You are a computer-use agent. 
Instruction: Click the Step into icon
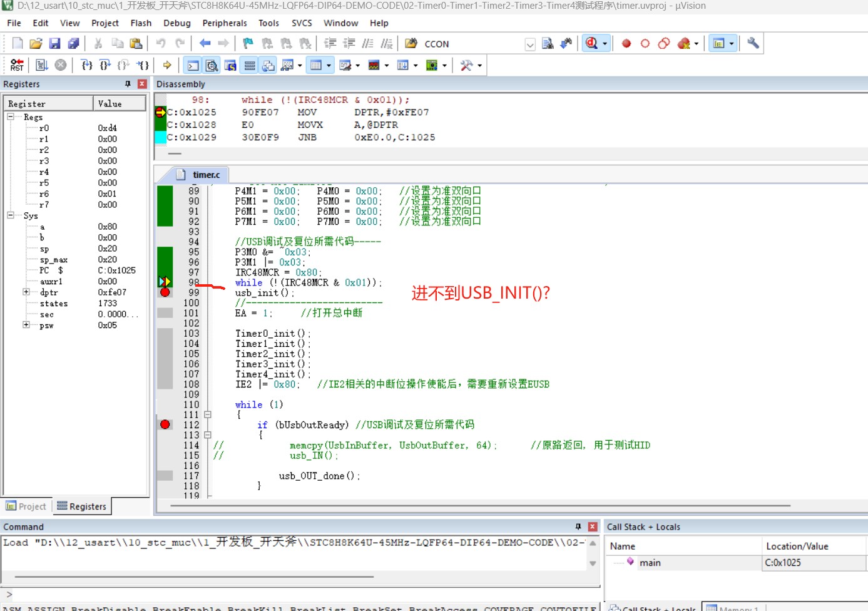click(87, 65)
